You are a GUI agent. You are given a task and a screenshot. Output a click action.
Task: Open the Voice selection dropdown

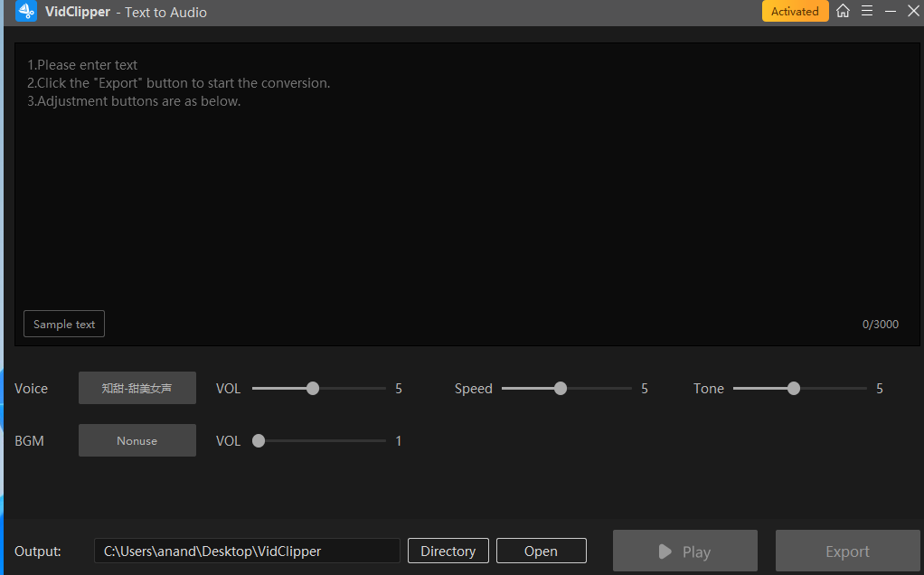coord(137,388)
